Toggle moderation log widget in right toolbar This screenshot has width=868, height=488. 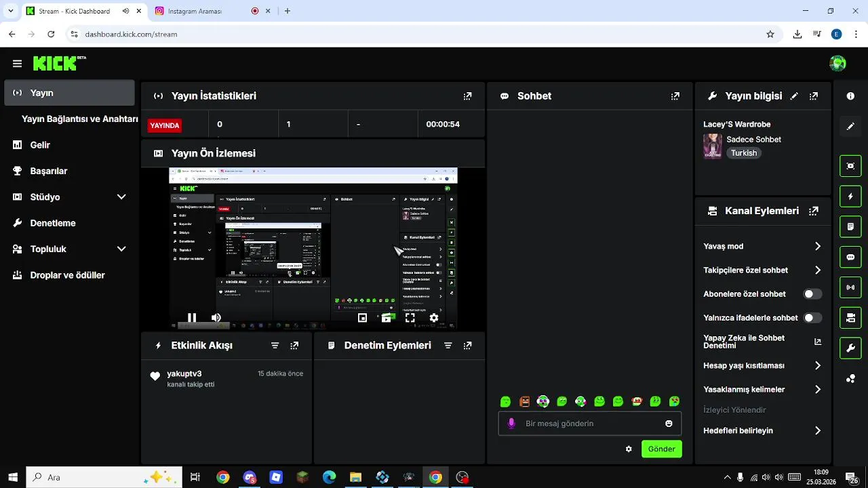[850, 227]
